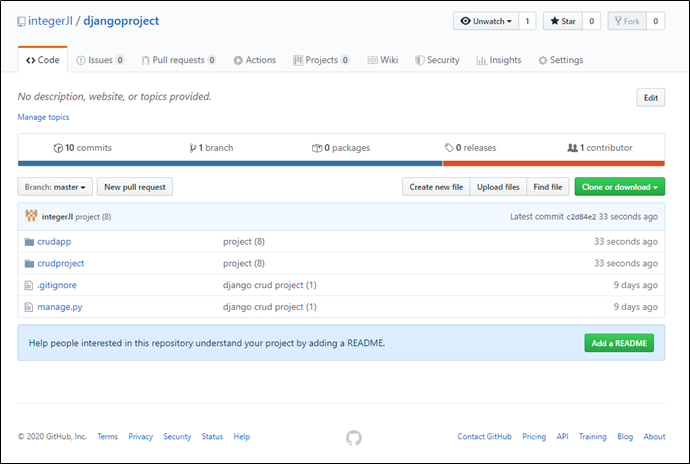Click the eye icon in Unwatch button
The height and width of the screenshot is (464, 690).
tap(465, 21)
